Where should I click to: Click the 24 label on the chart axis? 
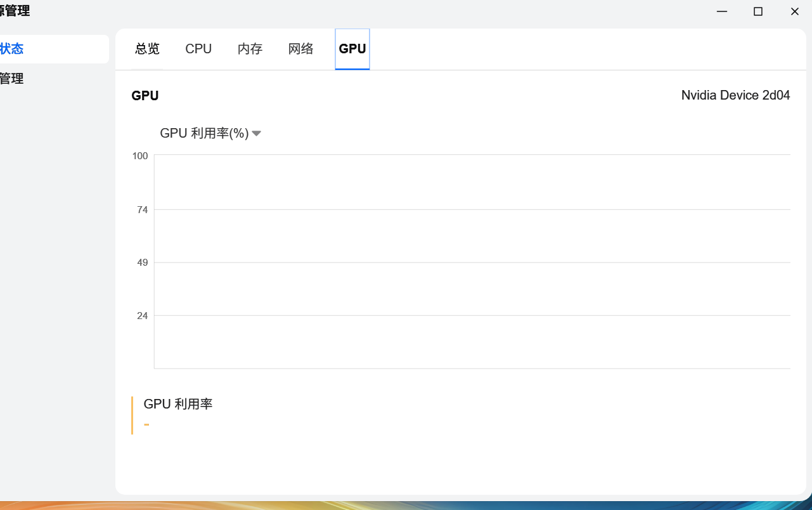click(143, 316)
